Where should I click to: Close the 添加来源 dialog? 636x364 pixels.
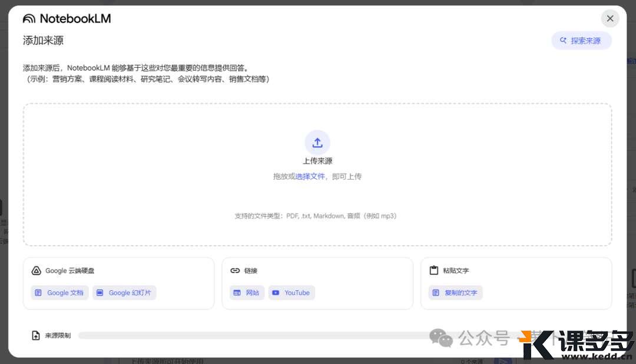609,19
